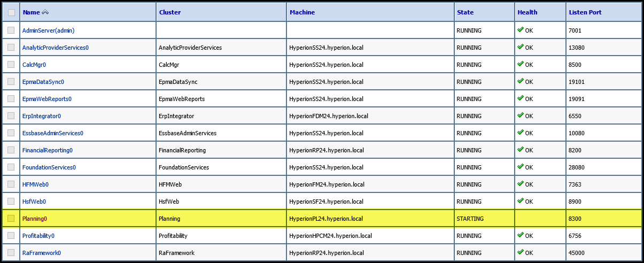Viewport: 644px width, 263px height.
Task: Click the listen port value 28080
Action: pos(577,167)
